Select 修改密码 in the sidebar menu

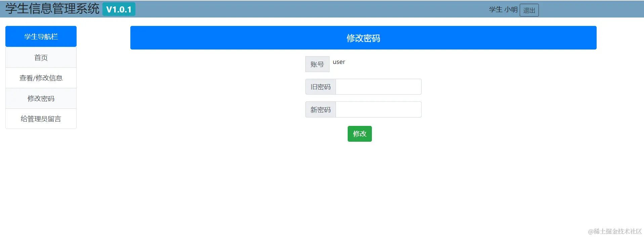coord(41,98)
